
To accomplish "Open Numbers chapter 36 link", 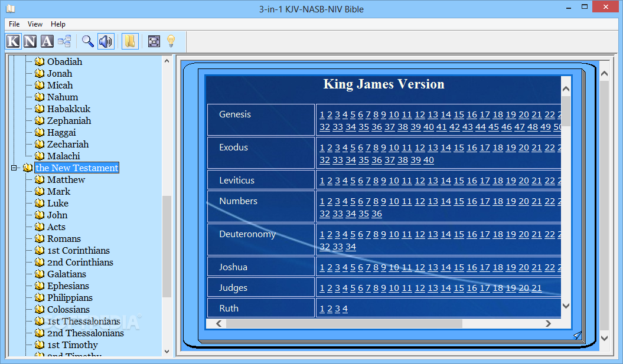I will tap(377, 214).
